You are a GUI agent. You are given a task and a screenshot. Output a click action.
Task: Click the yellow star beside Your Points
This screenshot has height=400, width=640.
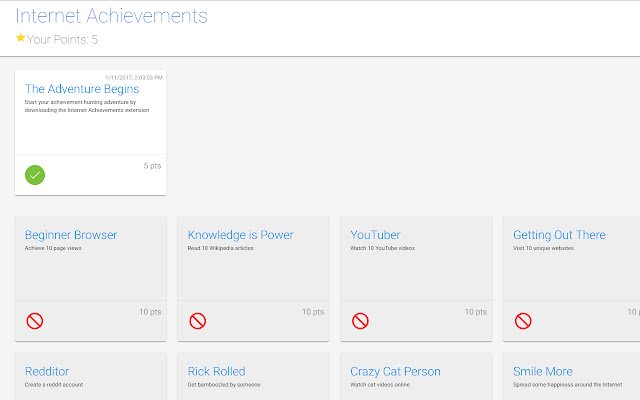pos(20,38)
